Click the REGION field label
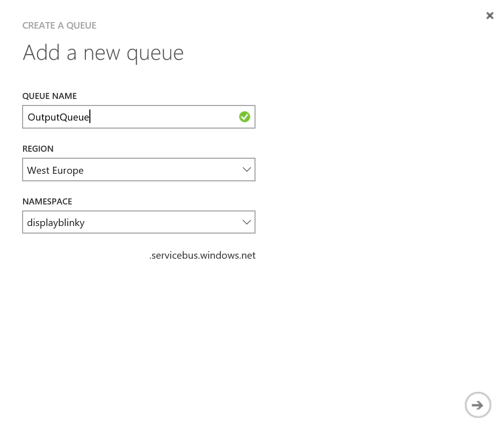Image resolution: width=504 pixels, height=435 pixels. 38,149
